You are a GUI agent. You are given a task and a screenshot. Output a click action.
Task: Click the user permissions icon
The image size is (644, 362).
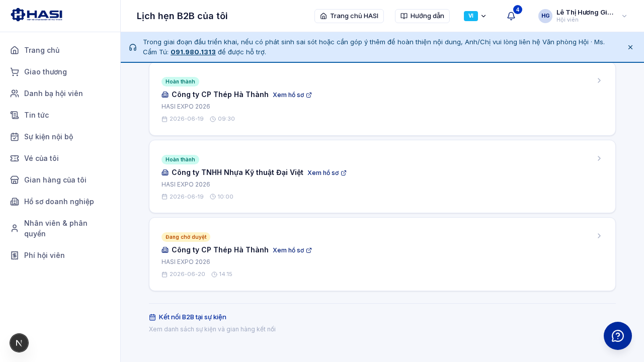15,228
